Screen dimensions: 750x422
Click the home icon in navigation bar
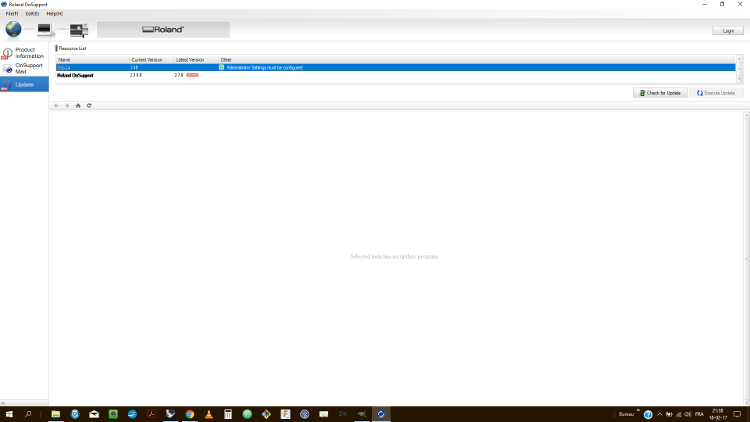click(x=78, y=106)
